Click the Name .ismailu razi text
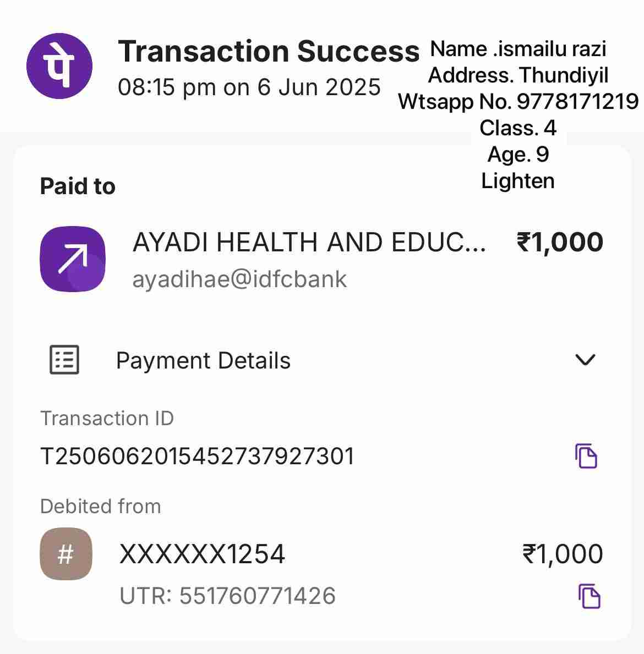Image resolution: width=644 pixels, height=654 pixels. tap(518, 49)
